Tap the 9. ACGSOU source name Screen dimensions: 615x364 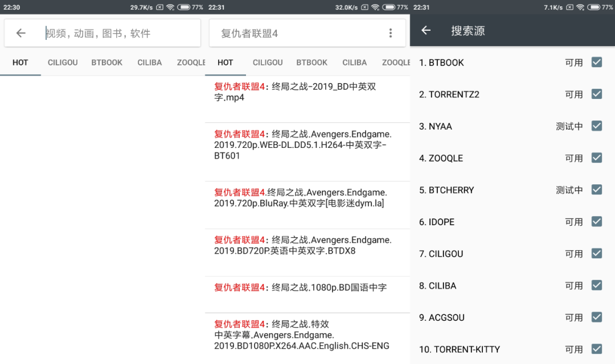442,317
